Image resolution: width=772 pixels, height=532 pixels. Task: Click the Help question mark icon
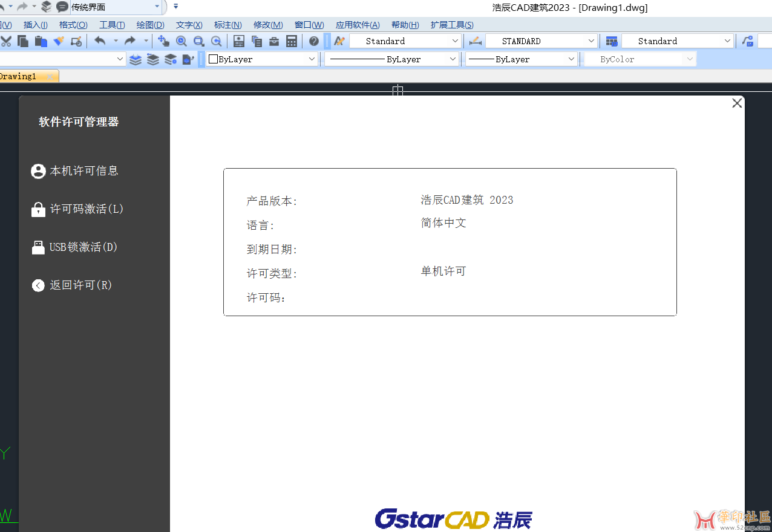pyautogui.click(x=314, y=41)
